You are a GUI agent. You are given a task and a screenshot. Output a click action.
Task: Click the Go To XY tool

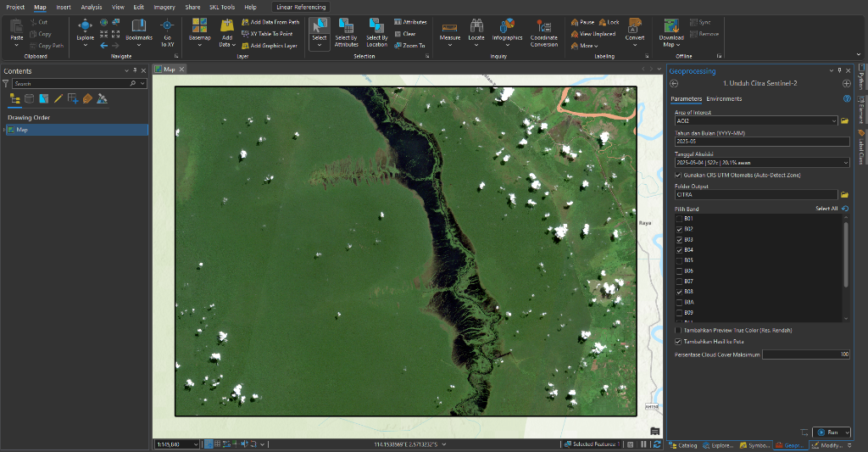pyautogui.click(x=167, y=32)
